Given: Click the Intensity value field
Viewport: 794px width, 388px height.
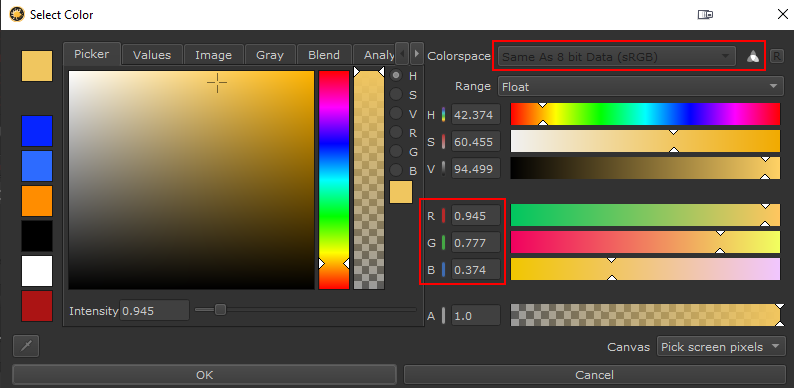Looking at the screenshot, I should (x=154, y=311).
